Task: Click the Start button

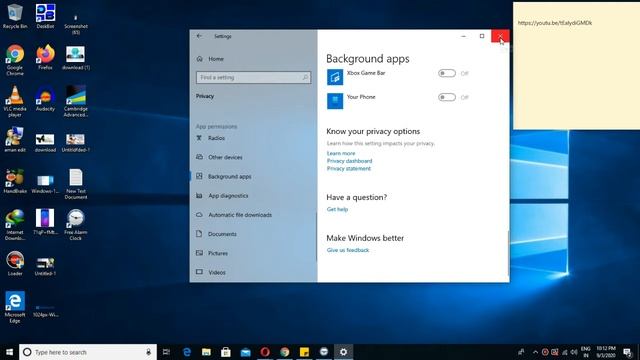Action: [x=9, y=352]
